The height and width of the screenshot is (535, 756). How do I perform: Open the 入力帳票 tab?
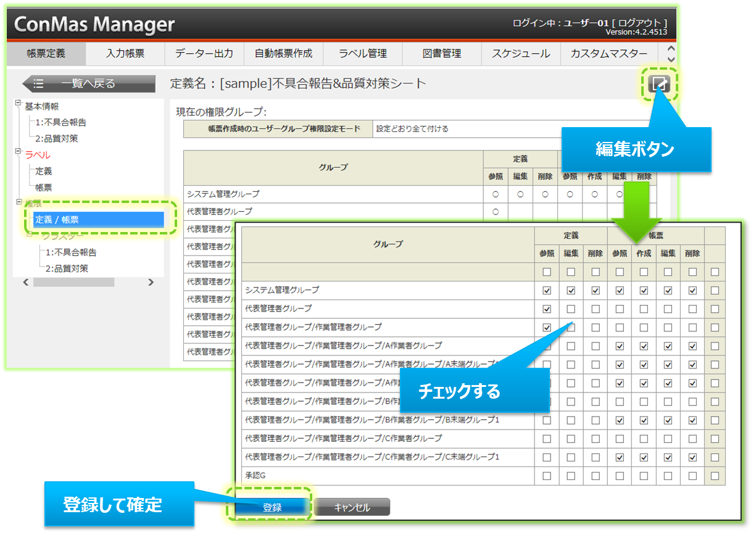click(x=125, y=54)
